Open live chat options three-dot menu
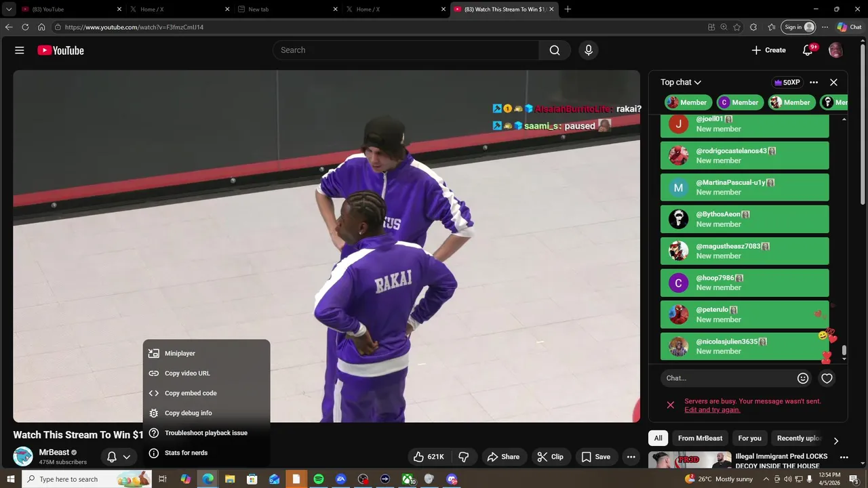The width and height of the screenshot is (868, 488). 814,82
